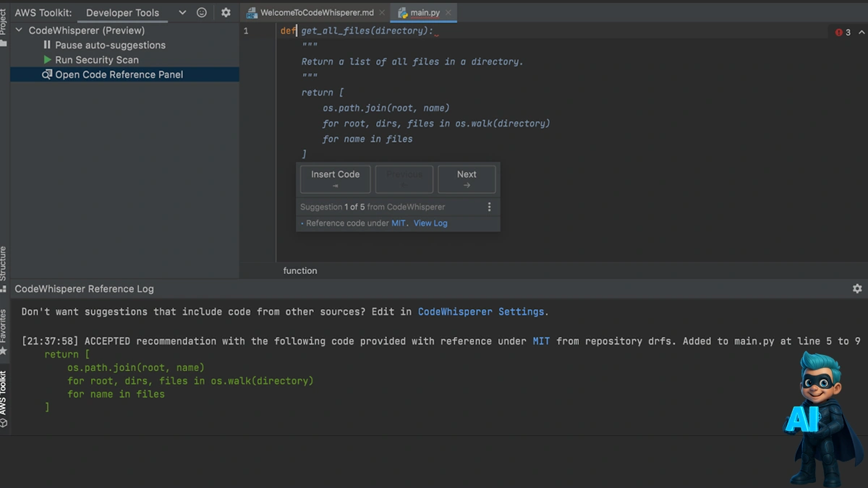Switch to the main.py editor tab
Viewport: 868px width, 488px height.
[x=425, y=13]
